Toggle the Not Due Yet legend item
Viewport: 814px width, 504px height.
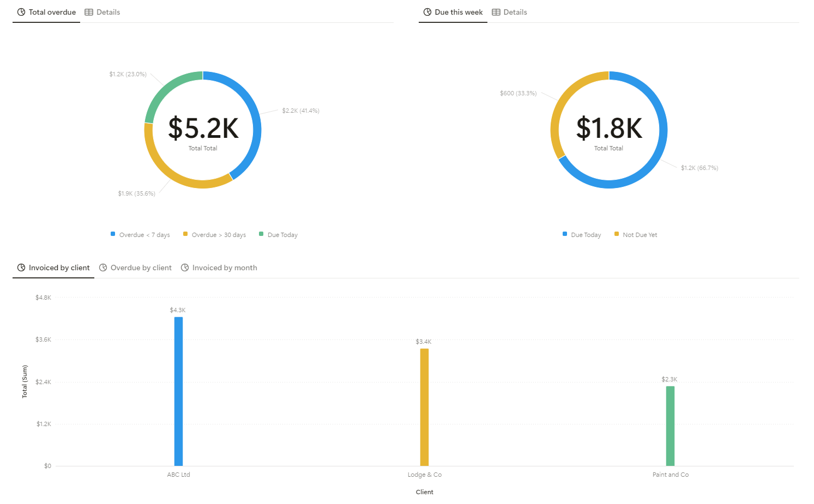pos(636,235)
